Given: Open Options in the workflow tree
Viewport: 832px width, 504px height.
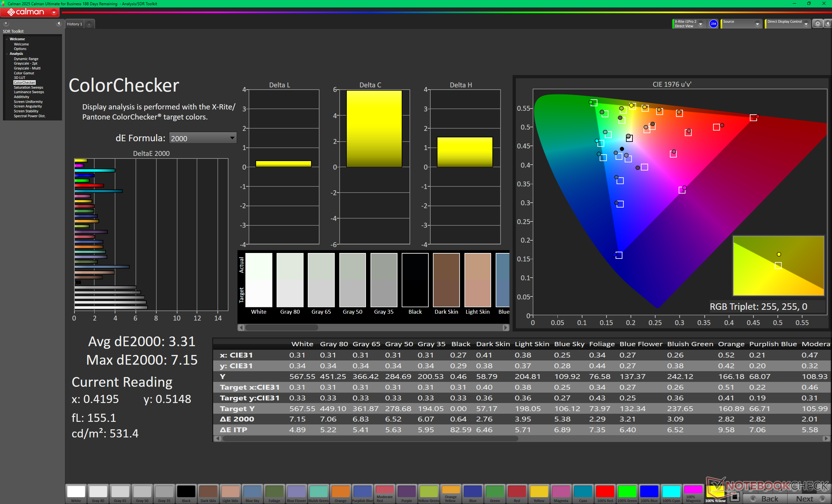Looking at the screenshot, I should pyautogui.click(x=20, y=49).
